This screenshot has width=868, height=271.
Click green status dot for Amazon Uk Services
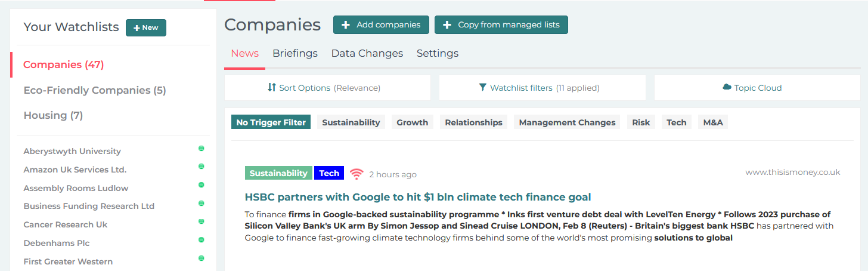pyautogui.click(x=201, y=166)
